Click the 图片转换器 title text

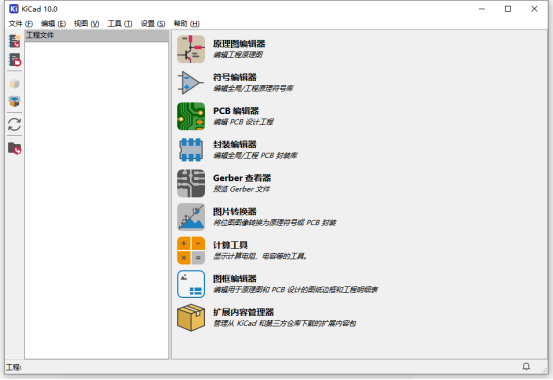235,211
